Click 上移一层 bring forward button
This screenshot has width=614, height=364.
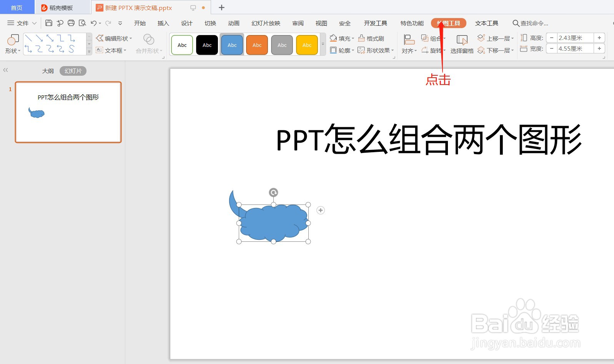495,38
